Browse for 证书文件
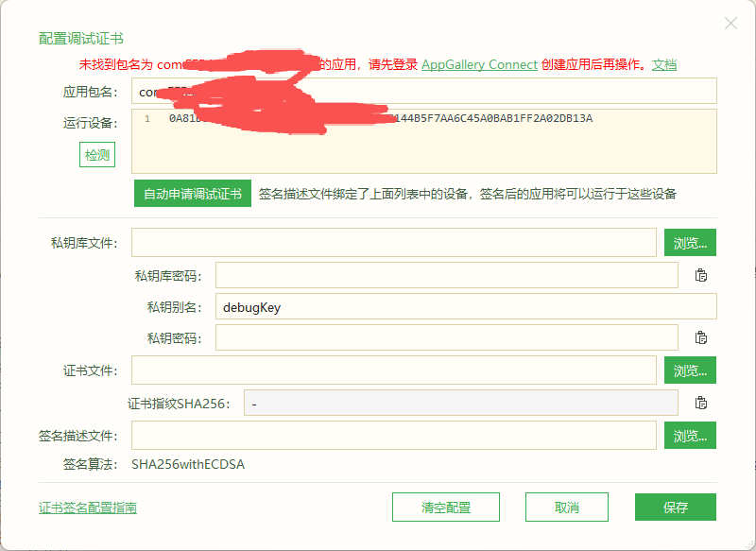The height and width of the screenshot is (551, 756). (x=690, y=370)
